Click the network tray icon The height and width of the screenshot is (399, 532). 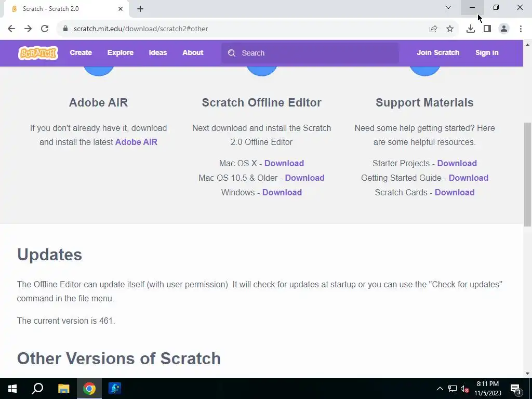click(x=453, y=389)
